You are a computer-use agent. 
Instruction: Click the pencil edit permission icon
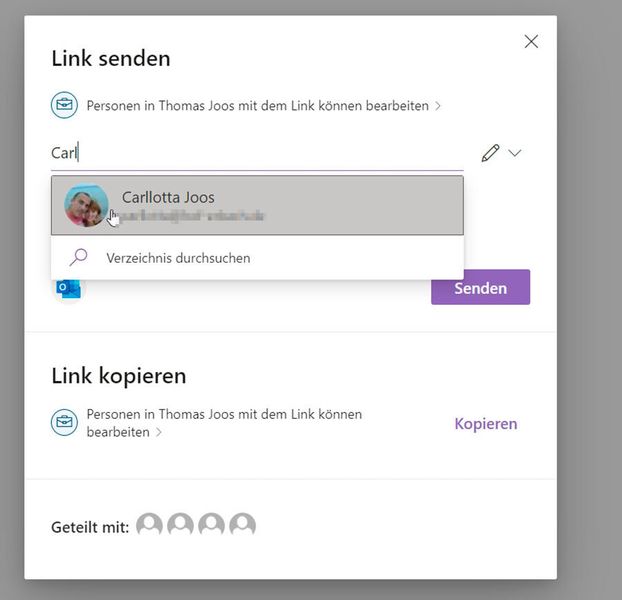[x=490, y=153]
